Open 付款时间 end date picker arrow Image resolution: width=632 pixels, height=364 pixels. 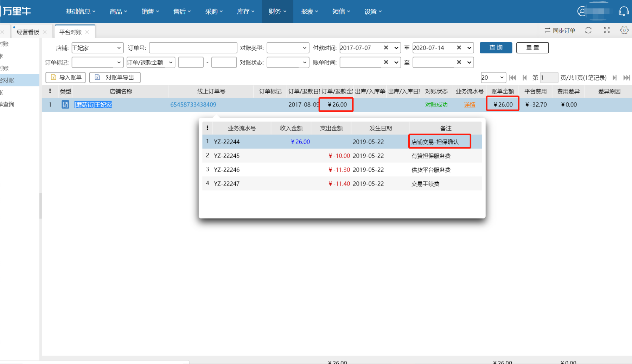[x=469, y=48]
